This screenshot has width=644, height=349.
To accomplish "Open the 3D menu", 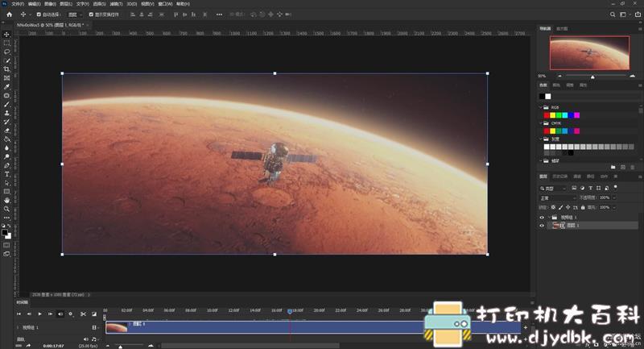I will coord(132,4).
